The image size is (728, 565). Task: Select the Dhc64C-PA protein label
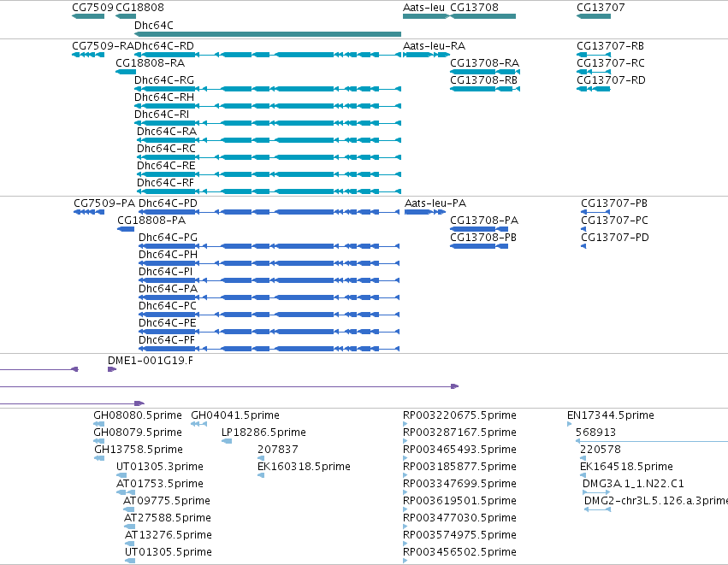tap(168, 289)
